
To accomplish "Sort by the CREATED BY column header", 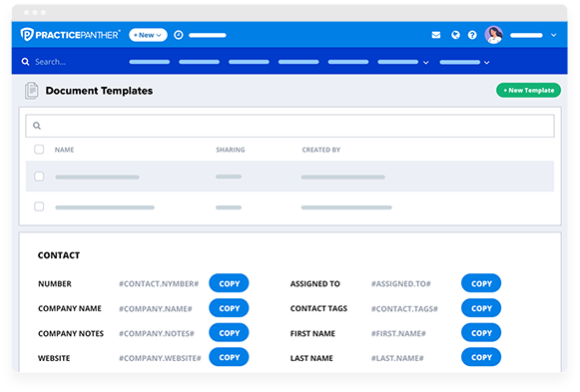I will (x=321, y=150).
